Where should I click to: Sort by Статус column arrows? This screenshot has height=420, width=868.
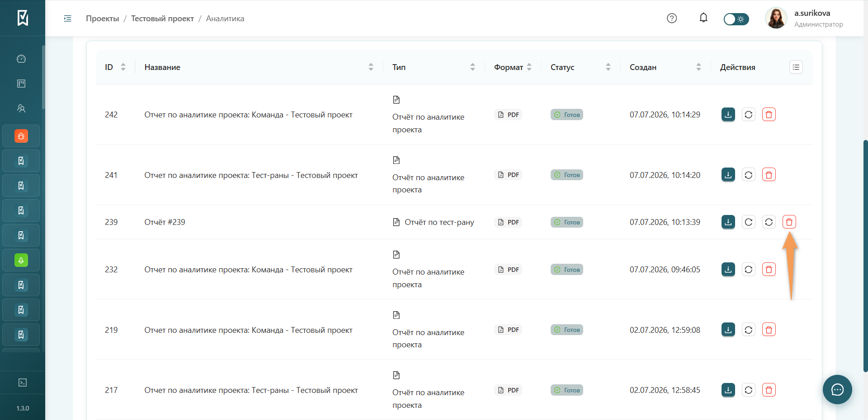click(x=608, y=67)
